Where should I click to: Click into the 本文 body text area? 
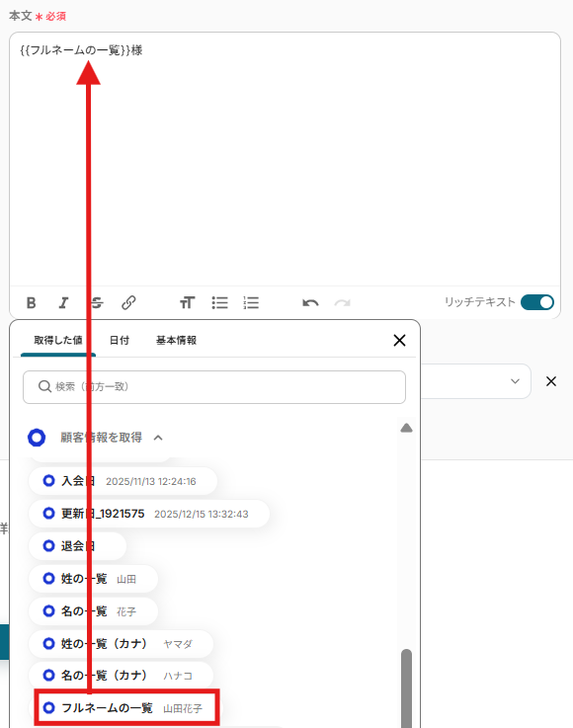(285, 159)
